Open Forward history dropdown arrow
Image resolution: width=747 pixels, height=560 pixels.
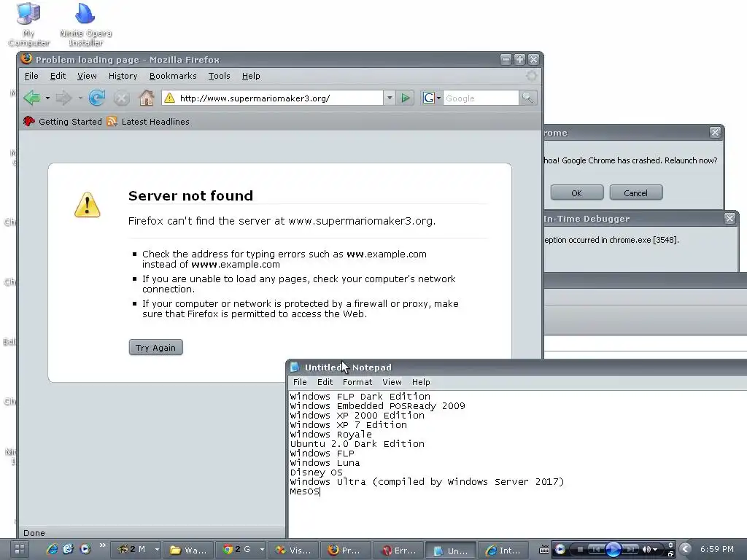pyautogui.click(x=80, y=98)
